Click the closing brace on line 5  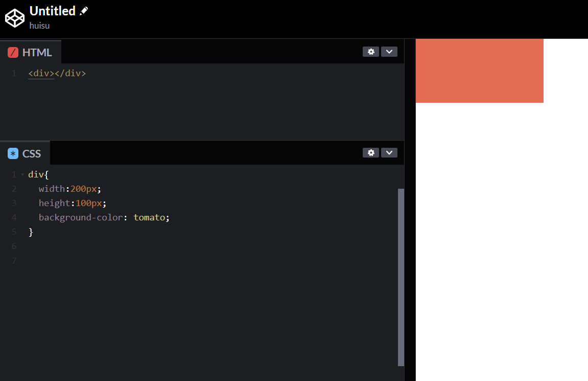[x=31, y=232]
